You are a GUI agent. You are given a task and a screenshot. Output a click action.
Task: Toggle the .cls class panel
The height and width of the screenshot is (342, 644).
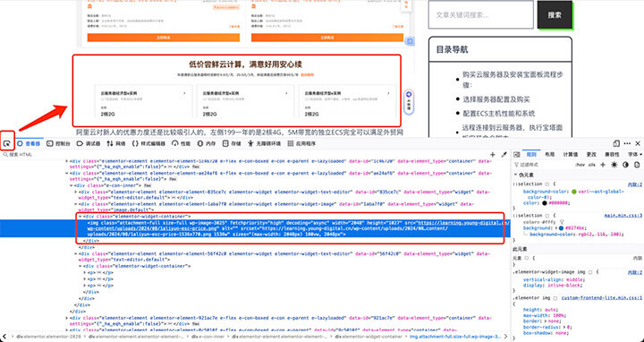(x=591, y=165)
